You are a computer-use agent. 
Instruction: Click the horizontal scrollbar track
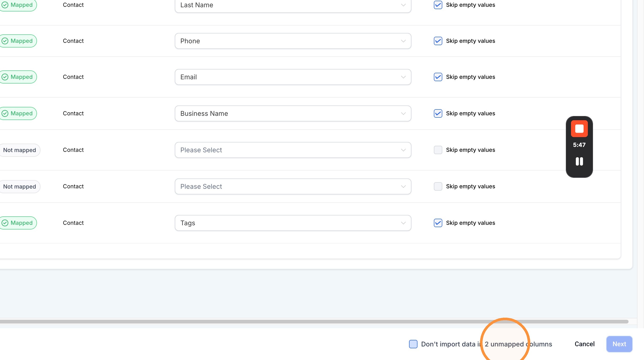314,322
